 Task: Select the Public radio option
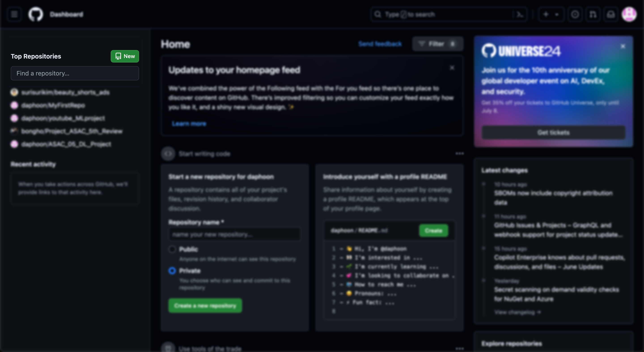(x=172, y=249)
